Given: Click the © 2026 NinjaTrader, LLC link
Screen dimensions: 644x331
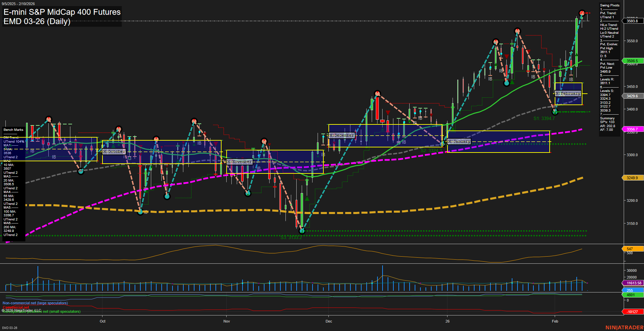Looking at the screenshot, I should click(x=21, y=310).
